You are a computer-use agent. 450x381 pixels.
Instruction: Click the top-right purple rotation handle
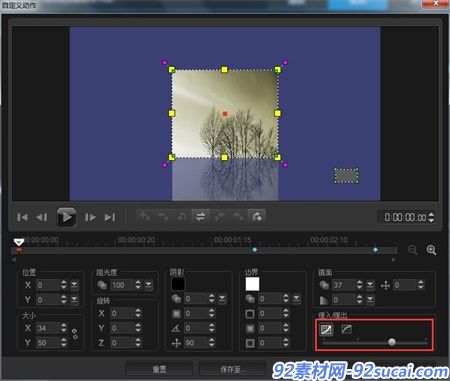[x=285, y=62]
